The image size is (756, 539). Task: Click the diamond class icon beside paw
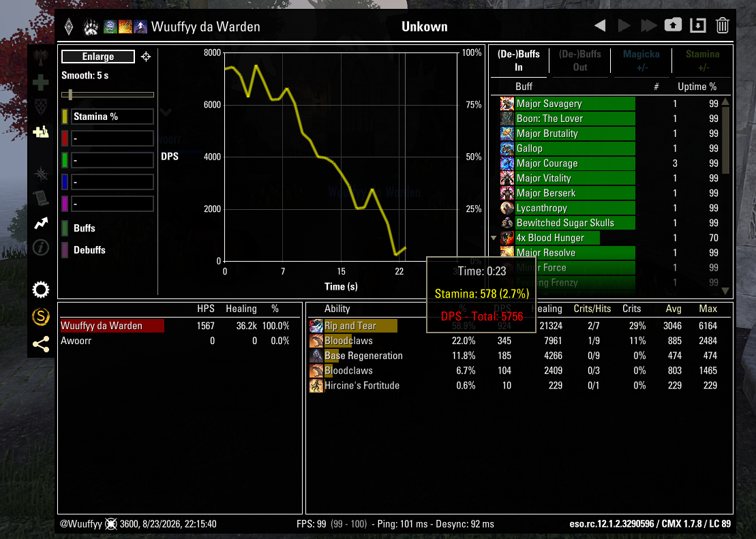pos(69,27)
